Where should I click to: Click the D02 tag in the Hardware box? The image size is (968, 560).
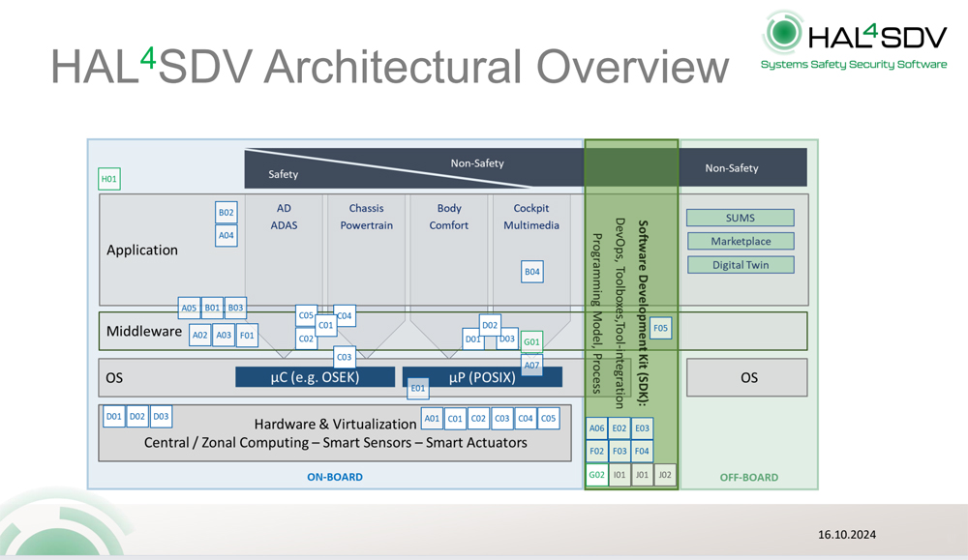[x=137, y=416]
